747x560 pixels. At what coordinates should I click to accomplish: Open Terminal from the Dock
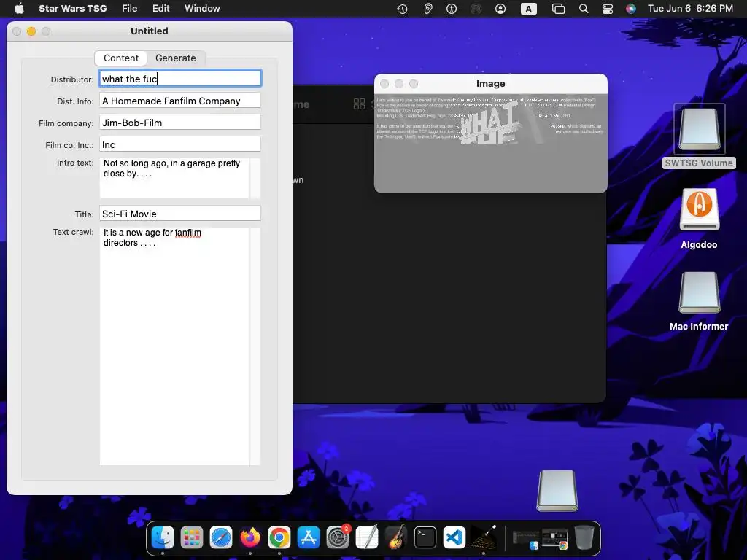point(425,537)
